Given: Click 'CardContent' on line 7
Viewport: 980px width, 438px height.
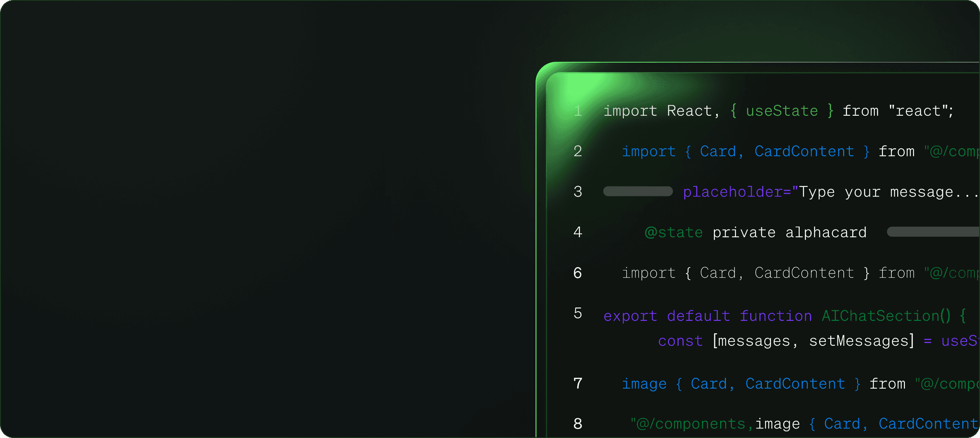Looking at the screenshot, I should click(795, 384).
